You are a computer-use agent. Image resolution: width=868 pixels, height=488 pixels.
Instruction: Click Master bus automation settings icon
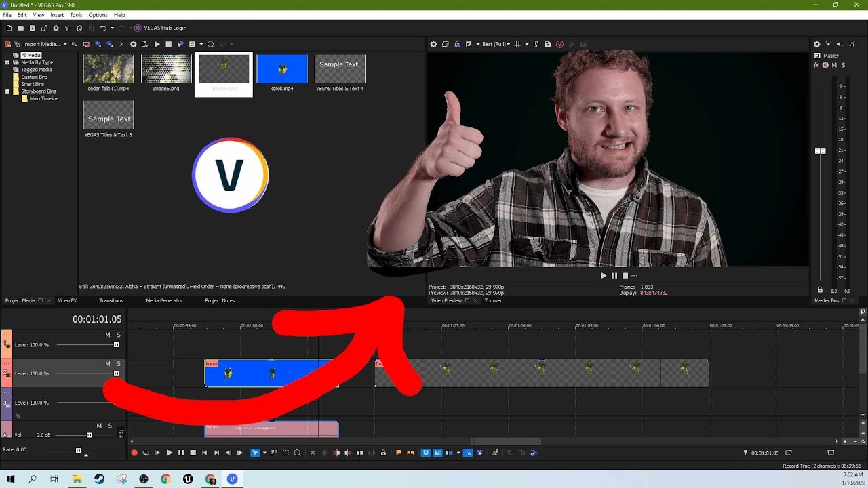pyautogui.click(x=825, y=65)
